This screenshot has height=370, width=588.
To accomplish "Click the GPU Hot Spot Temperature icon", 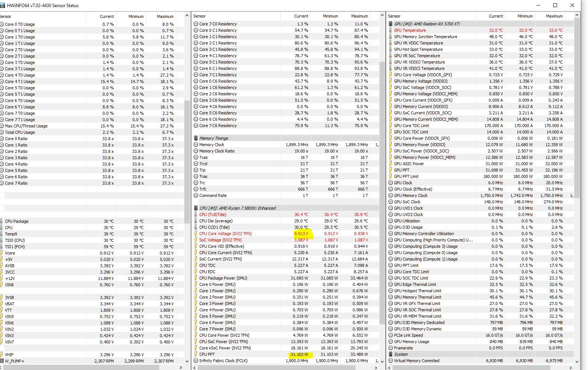I will (x=391, y=49).
